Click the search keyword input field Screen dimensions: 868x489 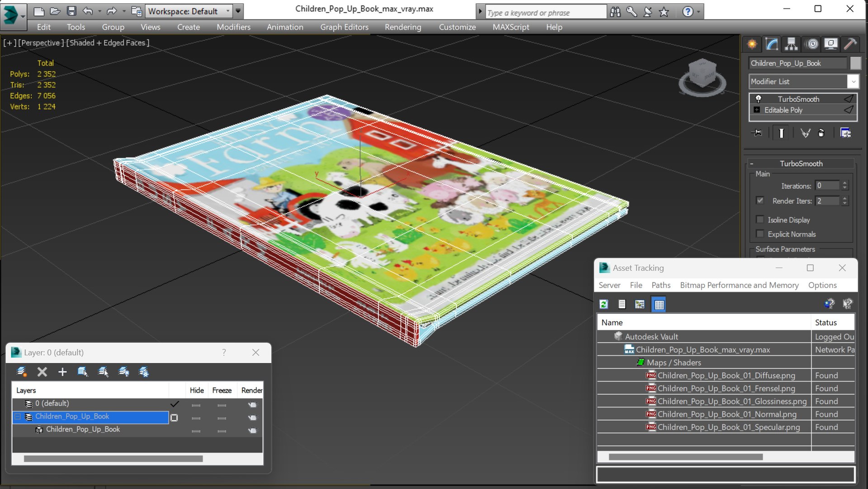click(545, 12)
